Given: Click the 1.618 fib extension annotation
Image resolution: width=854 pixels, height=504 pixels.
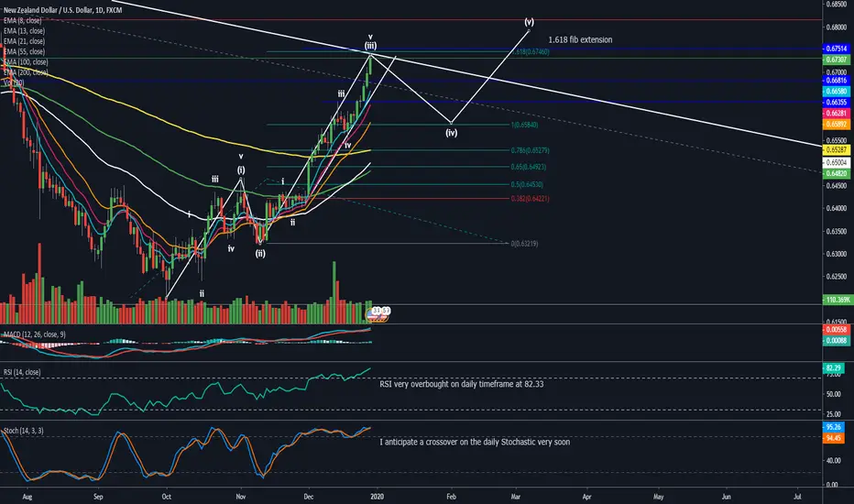Looking at the screenshot, I should point(580,39).
